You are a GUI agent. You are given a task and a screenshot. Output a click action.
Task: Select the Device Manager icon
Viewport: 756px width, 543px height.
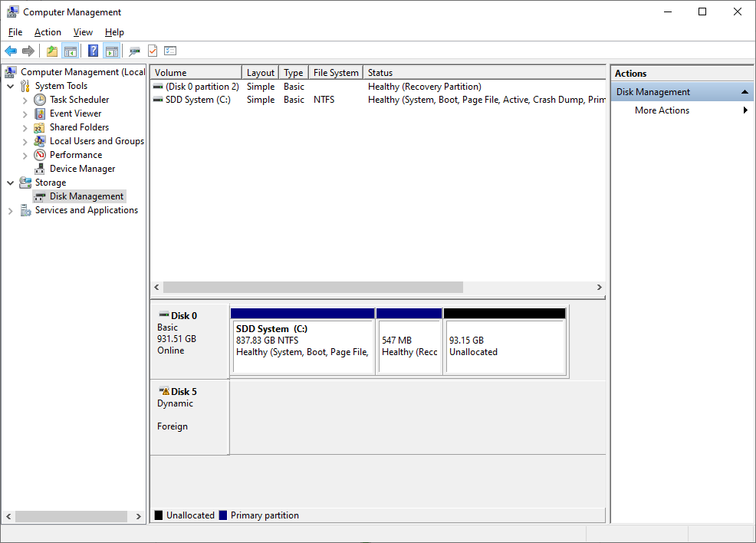pyautogui.click(x=39, y=168)
